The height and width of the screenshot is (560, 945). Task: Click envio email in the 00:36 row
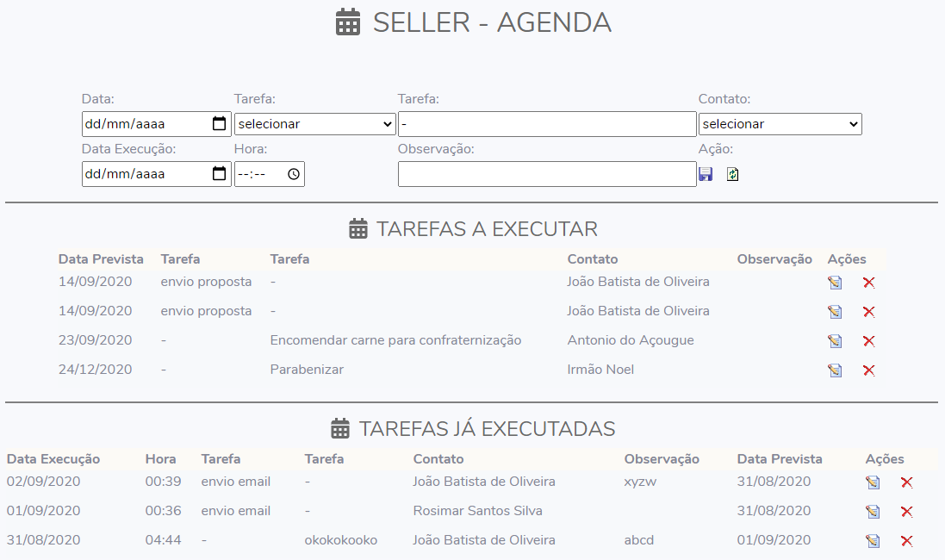pos(236,511)
